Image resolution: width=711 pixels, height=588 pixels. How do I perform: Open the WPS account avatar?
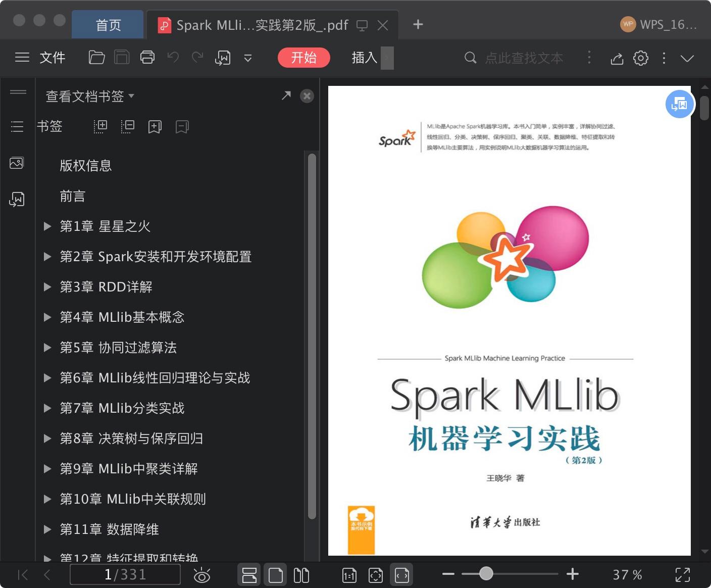tap(628, 24)
